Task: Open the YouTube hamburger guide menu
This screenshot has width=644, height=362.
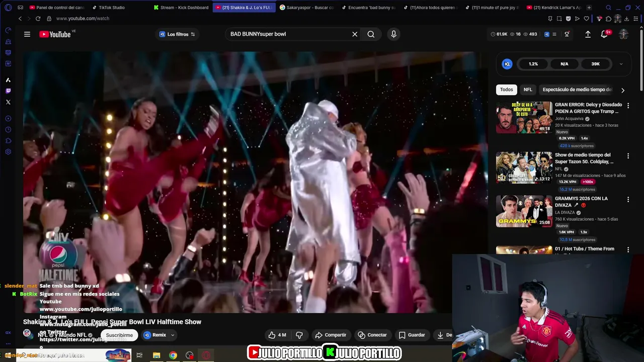Action: tap(27, 34)
